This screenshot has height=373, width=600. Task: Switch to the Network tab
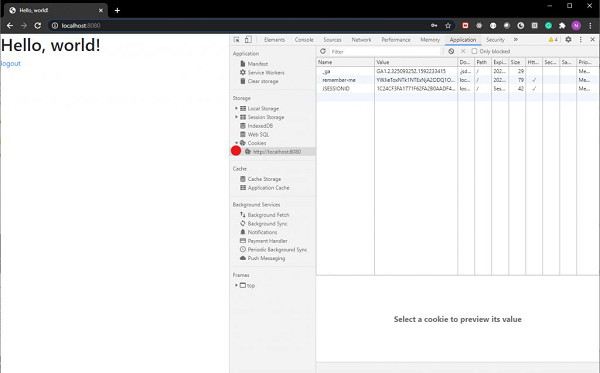[x=361, y=40]
